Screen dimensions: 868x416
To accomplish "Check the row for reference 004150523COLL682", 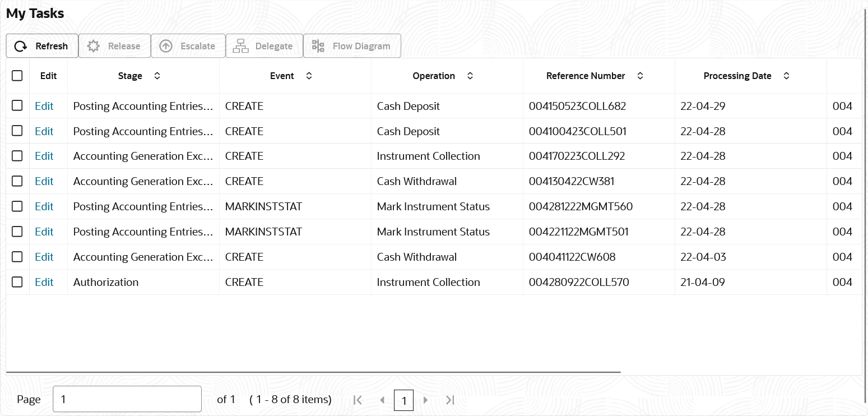I will point(17,106).
